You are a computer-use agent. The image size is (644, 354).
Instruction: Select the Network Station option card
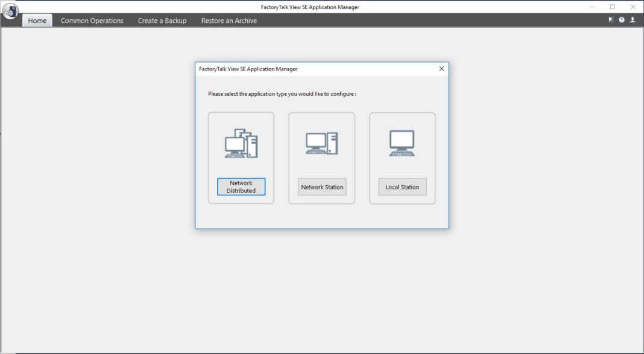pyautogui.click(x=321, y=158)
